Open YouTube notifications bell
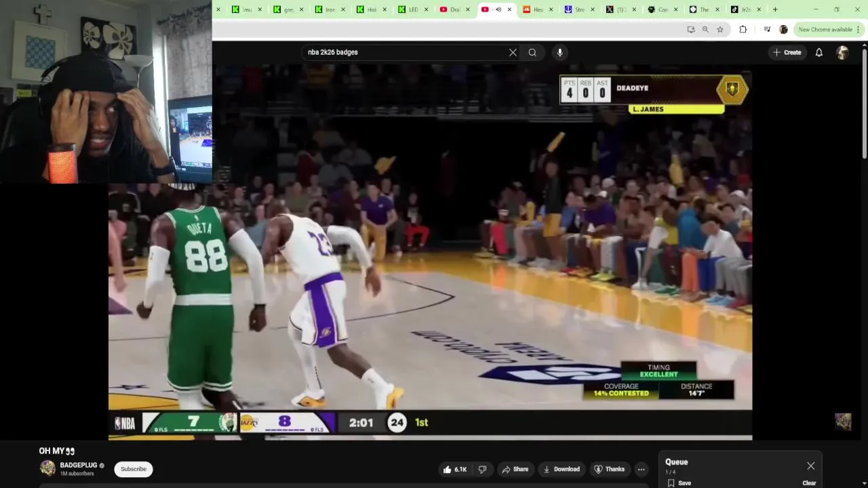 (x=819, y=52)
